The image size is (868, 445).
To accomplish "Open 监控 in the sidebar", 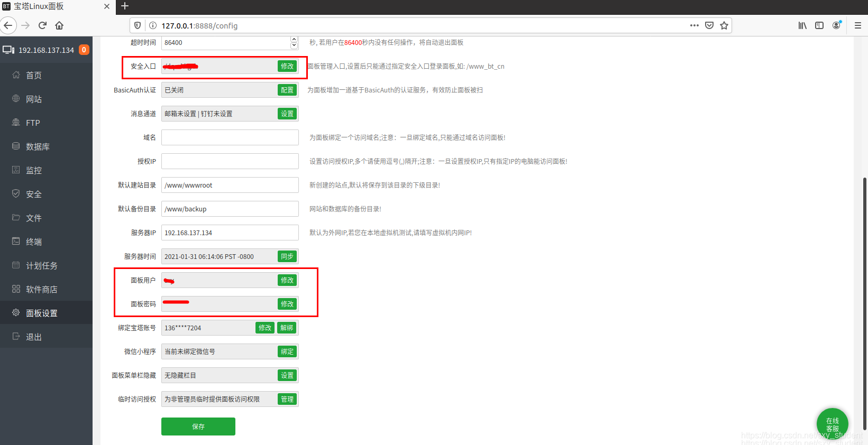I will pos(46,170).
